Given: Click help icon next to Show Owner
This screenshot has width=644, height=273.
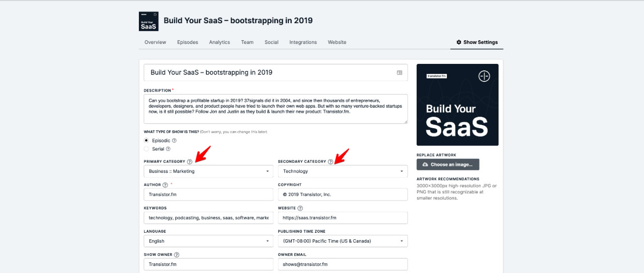Looking at the screenshot, I should pos(177,255).
